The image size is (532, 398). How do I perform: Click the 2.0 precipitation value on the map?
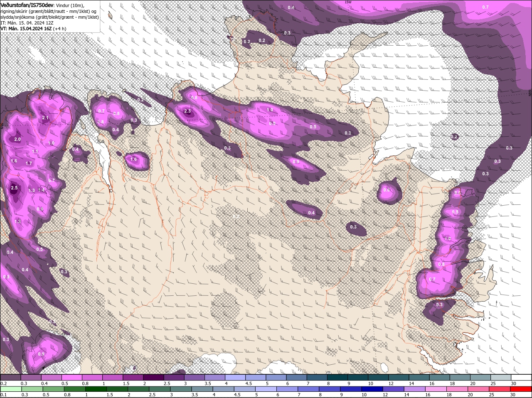pos(17,139)
